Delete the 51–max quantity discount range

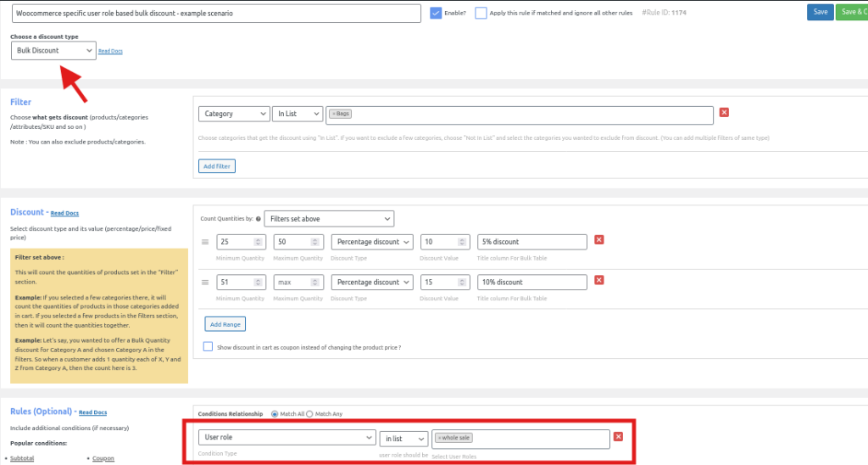pyautogui.click(x=598, y=280)
